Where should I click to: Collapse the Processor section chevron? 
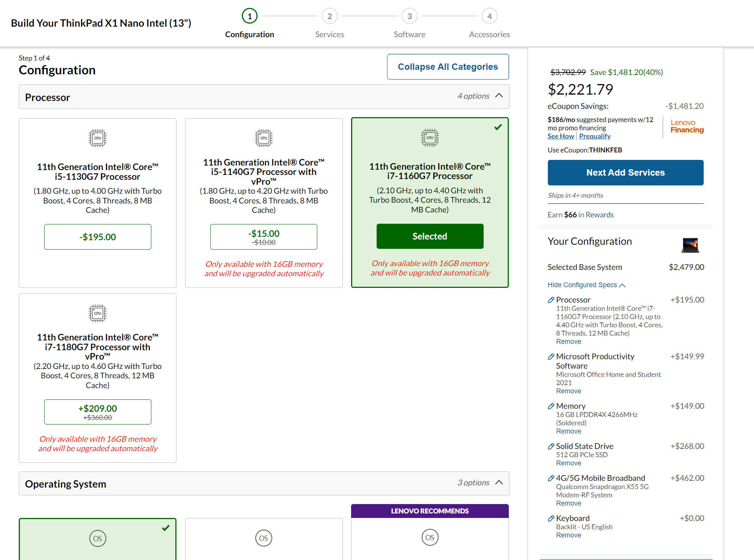coord(499,96)
